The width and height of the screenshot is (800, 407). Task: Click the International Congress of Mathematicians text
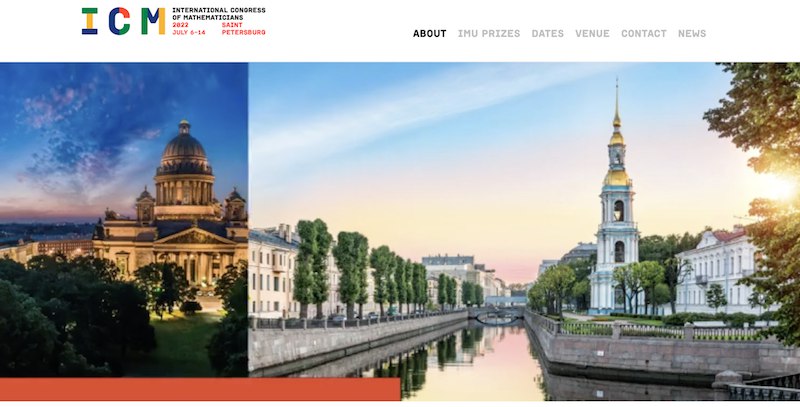tap(219, 14)
